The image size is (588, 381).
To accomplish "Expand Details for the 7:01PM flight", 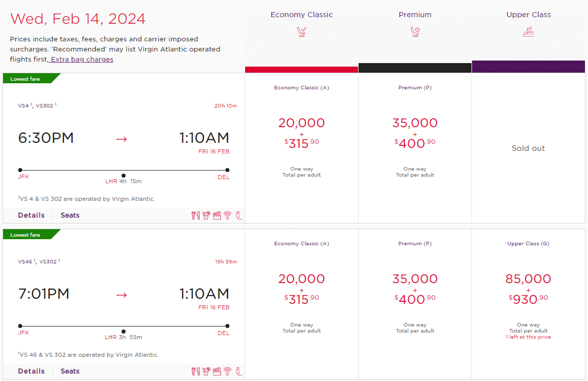I will 31,371.
